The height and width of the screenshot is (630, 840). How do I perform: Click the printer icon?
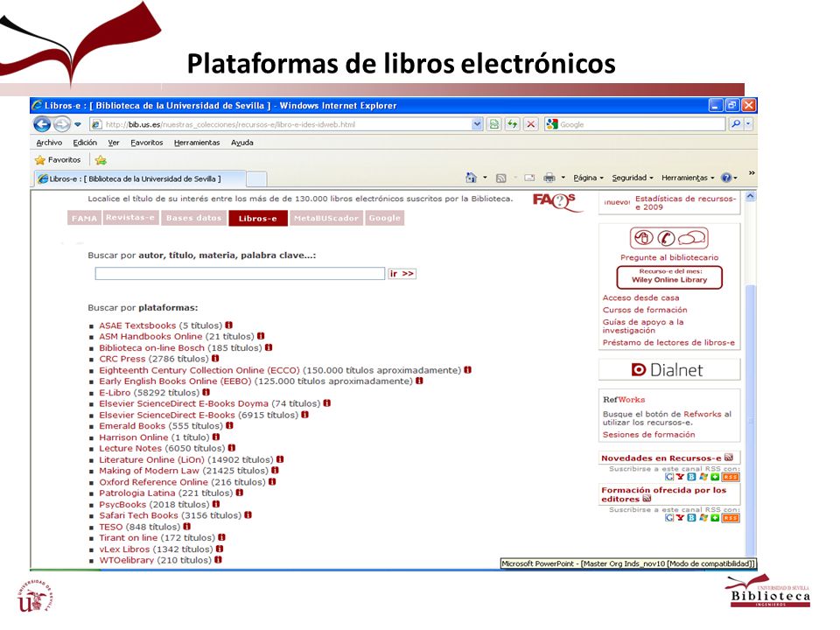click(549, 178)
